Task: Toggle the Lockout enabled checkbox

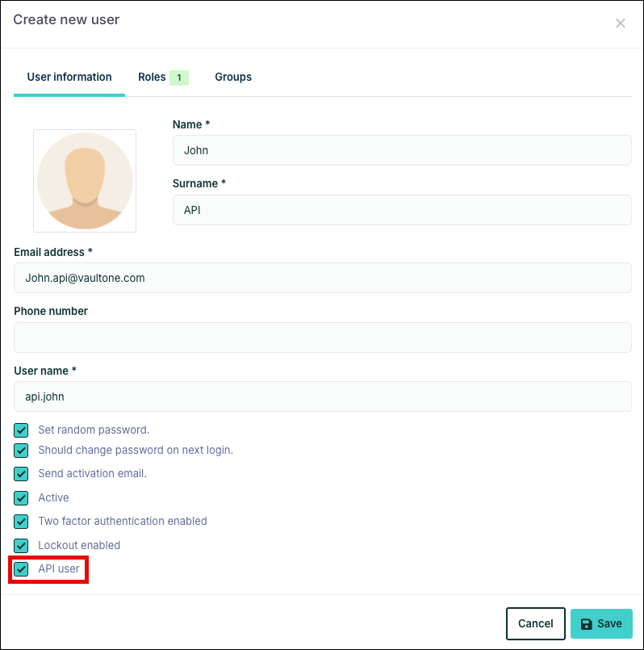Action: (21, 546)
